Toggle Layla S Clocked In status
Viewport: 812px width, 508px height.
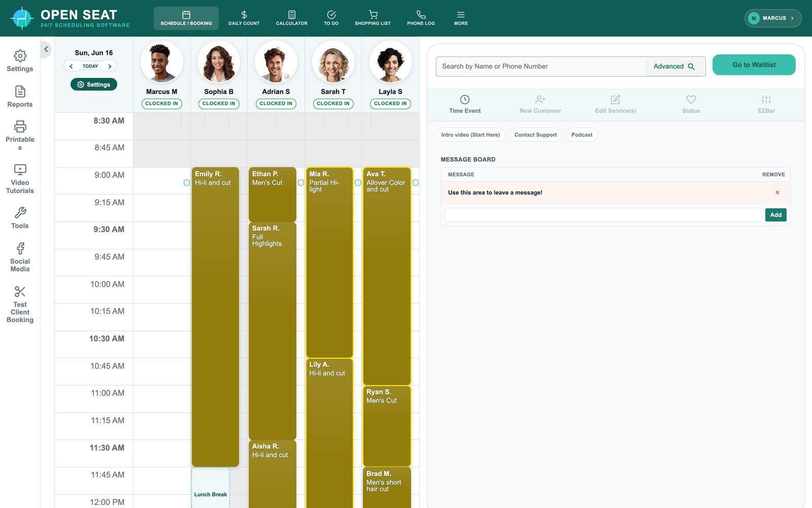tap(390, 104)
